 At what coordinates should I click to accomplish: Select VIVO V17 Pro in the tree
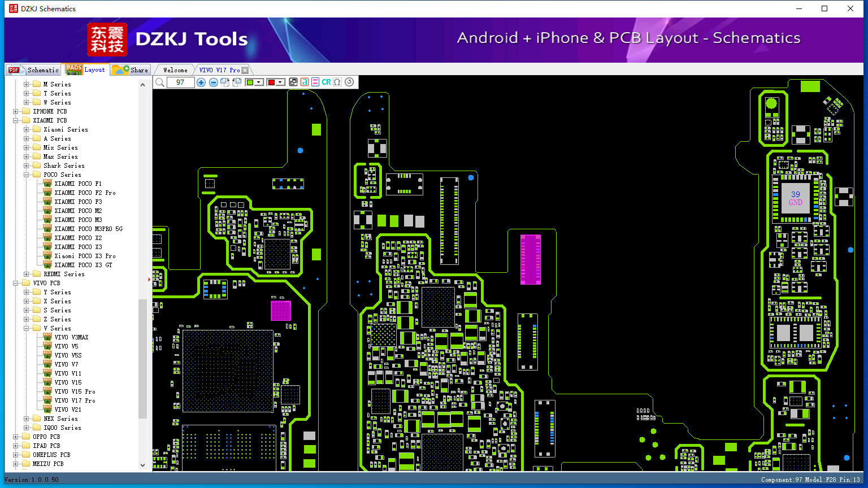pyautogui.click(x=75, y=400)
